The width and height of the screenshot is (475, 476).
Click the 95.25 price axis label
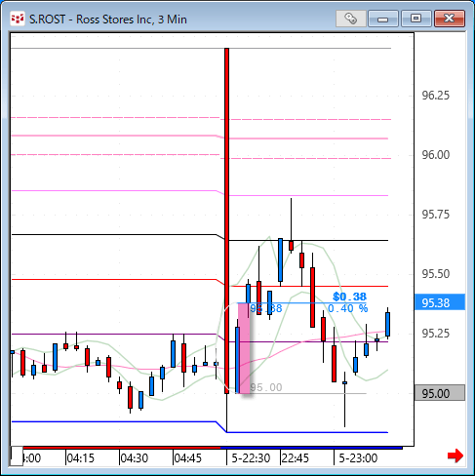tap(436, 334)
